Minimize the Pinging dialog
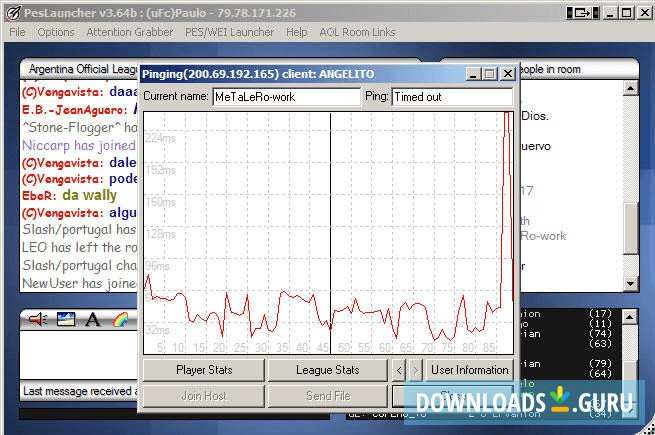Viewport: 655px width, 435px height. 473,74
